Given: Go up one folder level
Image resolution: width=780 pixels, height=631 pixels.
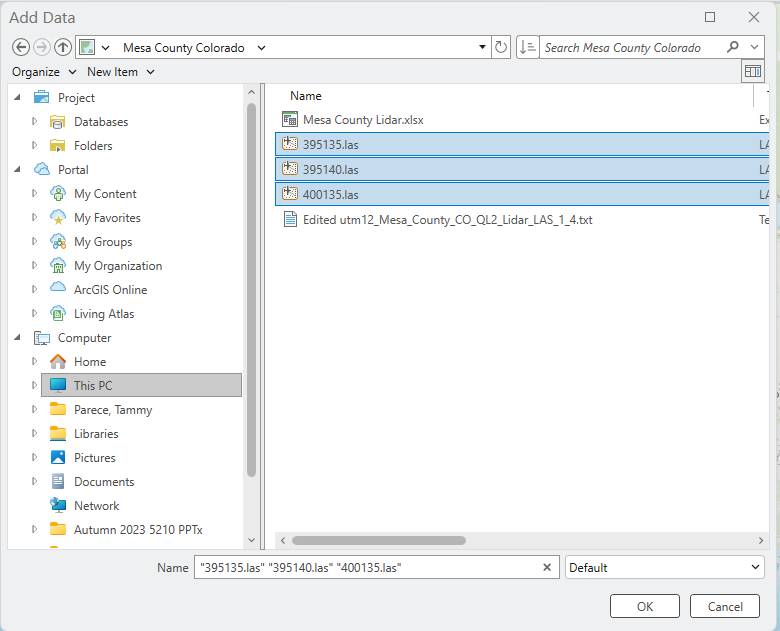Looking at the screenshot, I should click(x=63, y=47).
